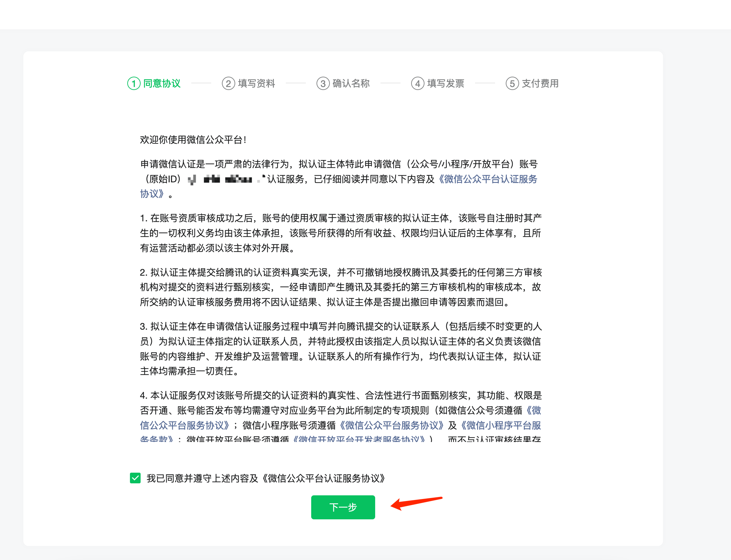
Task: Click the paragraph starting 申请微信认证是一项严肃的法律行为
Action: point(339,179)
